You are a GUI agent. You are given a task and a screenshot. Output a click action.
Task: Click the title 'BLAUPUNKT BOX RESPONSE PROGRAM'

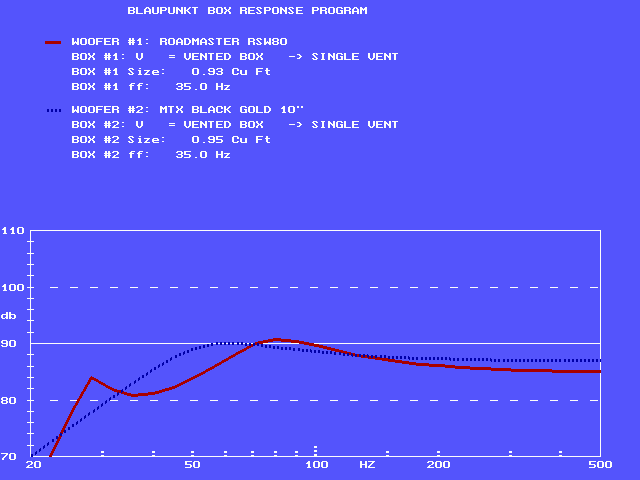(x=247, y=11)
